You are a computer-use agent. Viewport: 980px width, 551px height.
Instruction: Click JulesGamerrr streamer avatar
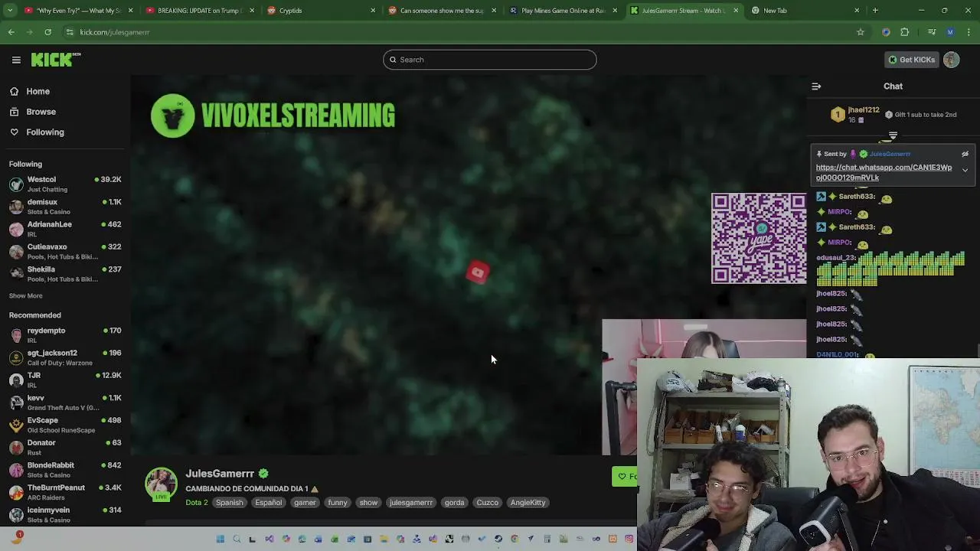pyautogui.click(x=161, y=484)
